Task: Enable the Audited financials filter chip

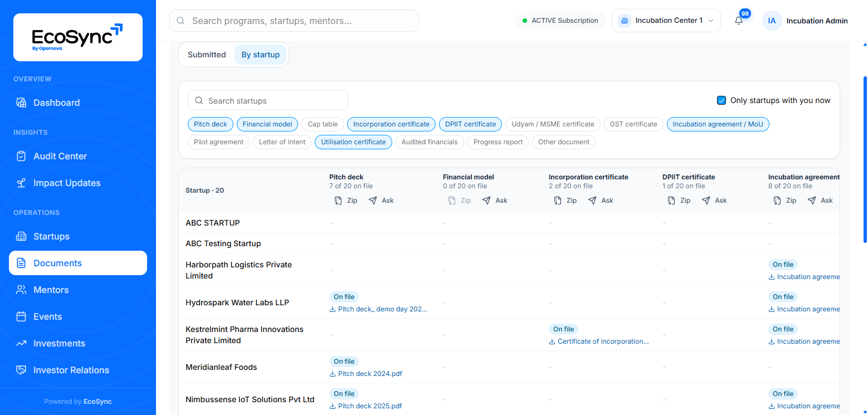Action: [x=430, y=142]
